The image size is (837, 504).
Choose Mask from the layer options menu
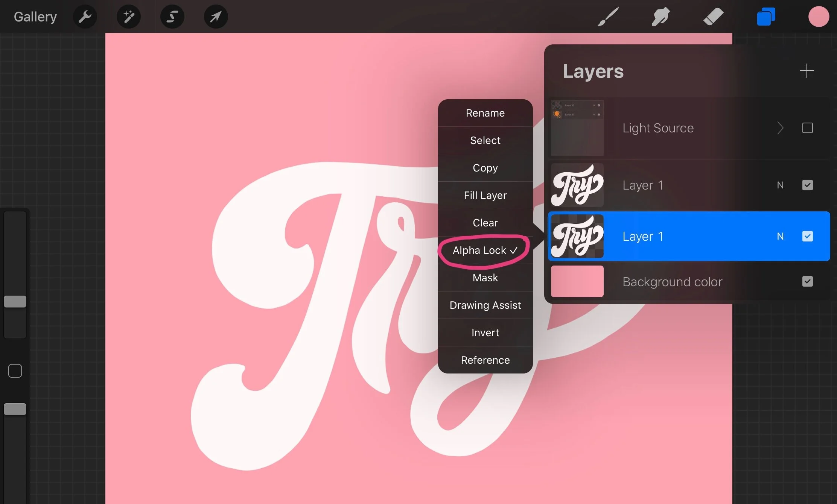(485, 278)
